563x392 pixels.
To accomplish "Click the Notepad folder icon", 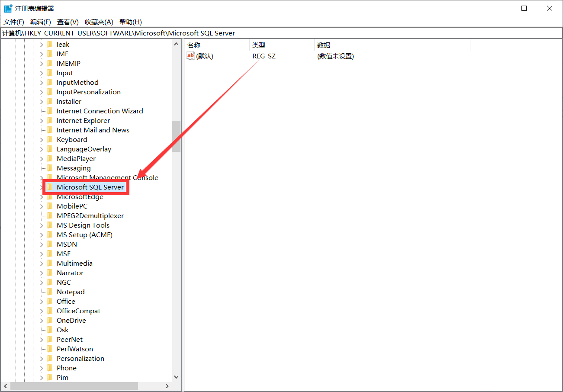I will 50,292.
